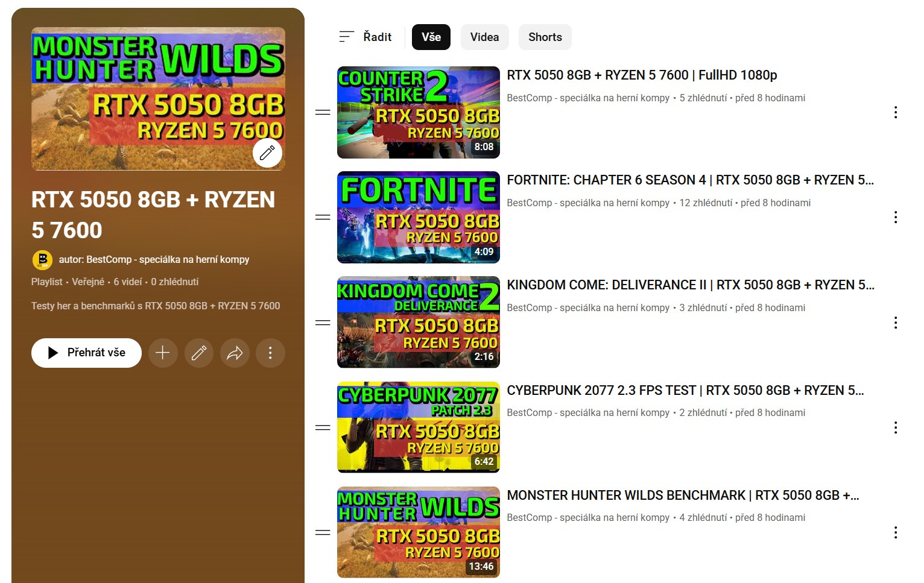The image size is (924, 583).
Task: Click '12 zhlédnutí' under Fortnite video
Action: (706, 203)
